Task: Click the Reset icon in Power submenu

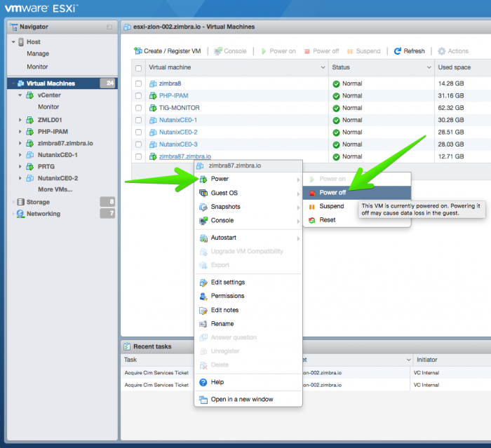Action: click(x=312, y=220)
